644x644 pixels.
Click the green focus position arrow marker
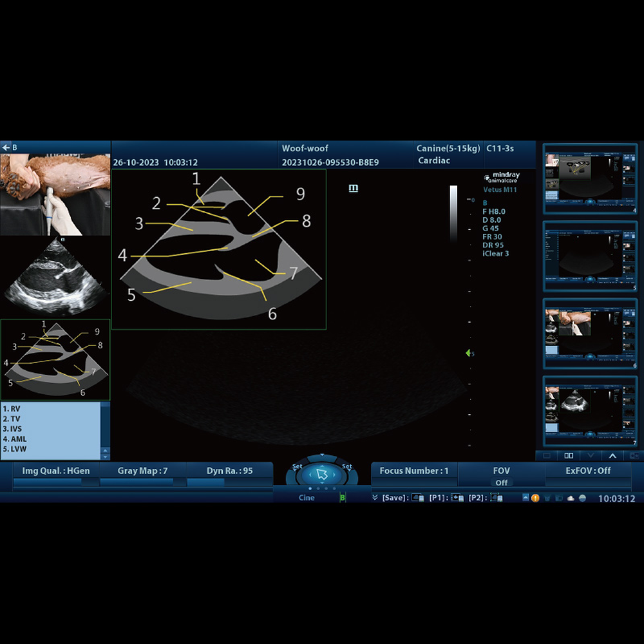pos(468,353)
